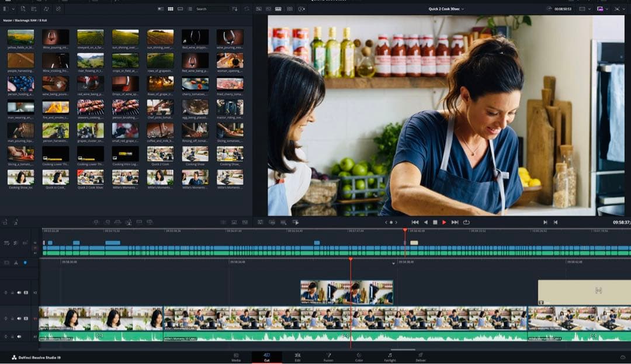Open the media pool sort order dropdown
The image size is (631, 364).
pyautogui.click(x=235, y=9)
